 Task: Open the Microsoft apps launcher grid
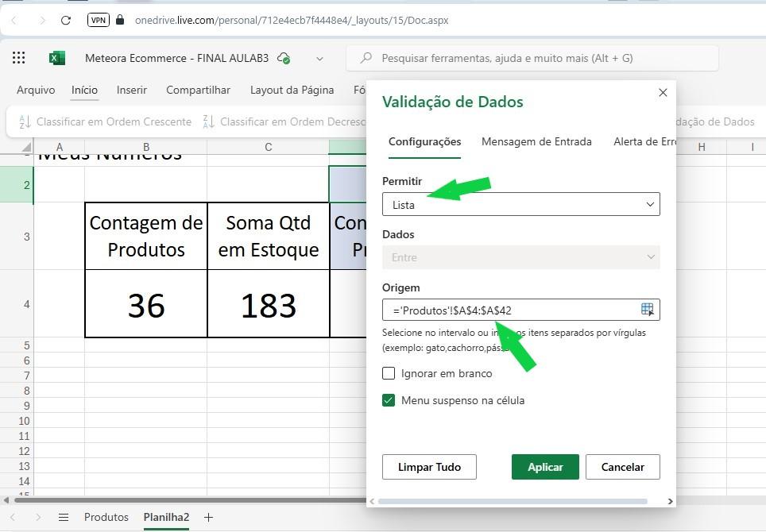coord(18,58)
